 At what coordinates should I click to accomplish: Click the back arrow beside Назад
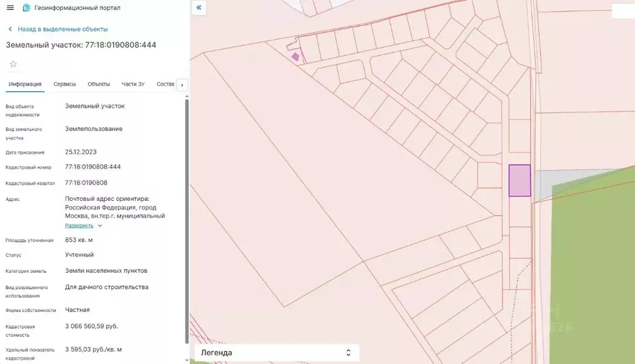(x=10, y=29)
